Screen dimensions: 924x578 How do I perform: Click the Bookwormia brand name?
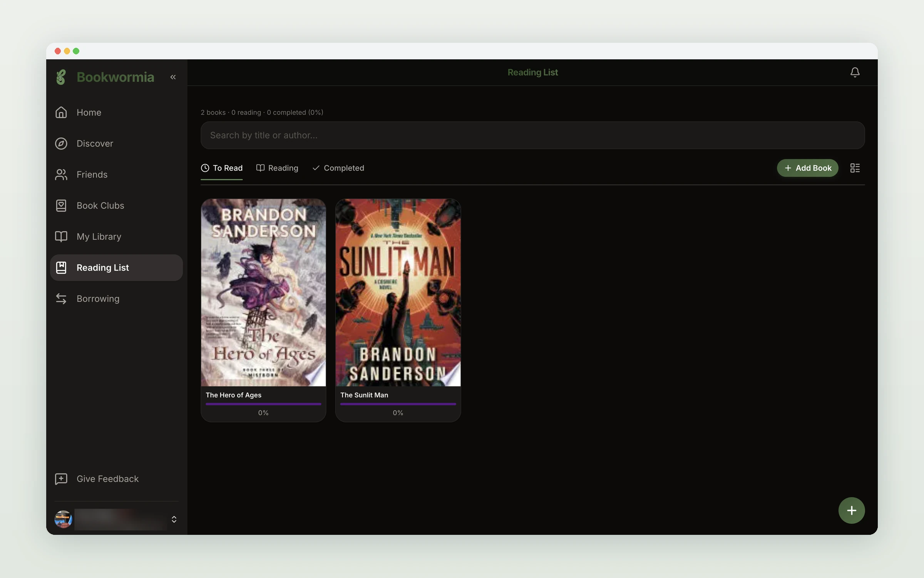coord(115,77)
